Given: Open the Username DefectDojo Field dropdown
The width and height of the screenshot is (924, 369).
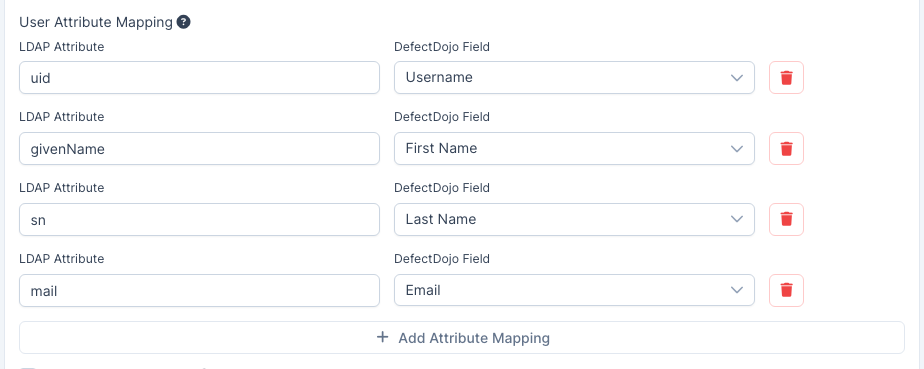Looking at the screenshot, I should click(x=574, y=77).
